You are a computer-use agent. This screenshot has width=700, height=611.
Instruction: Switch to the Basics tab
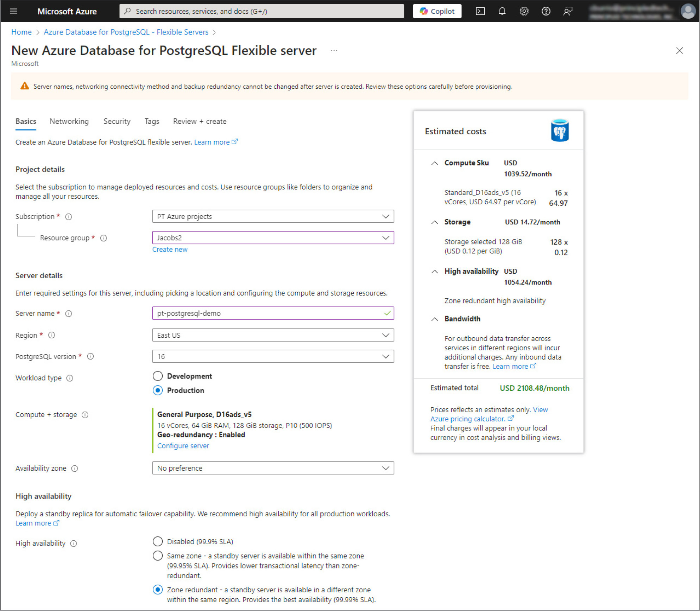point(26,121)
